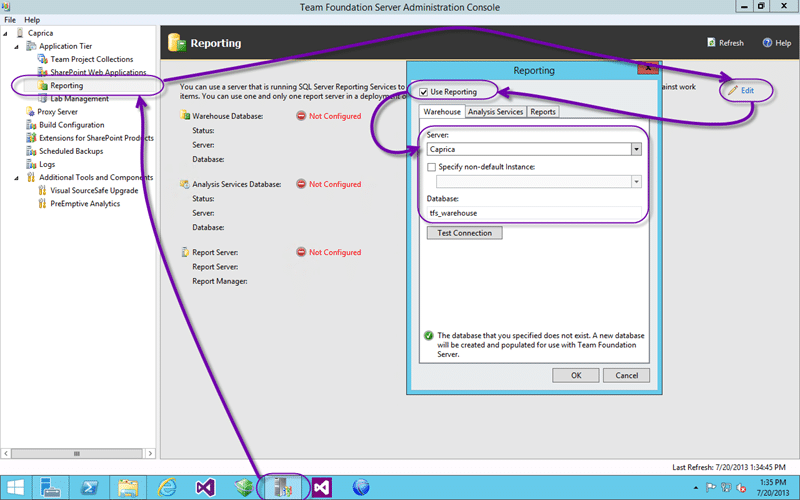Open the network tray icon

pyautogui.click(x=726, y=488)
